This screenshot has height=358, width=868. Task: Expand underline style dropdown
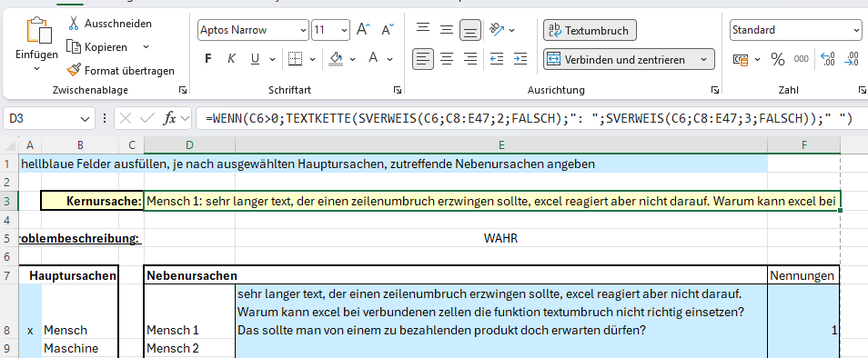pyautogui.click(x=272, y=58)
